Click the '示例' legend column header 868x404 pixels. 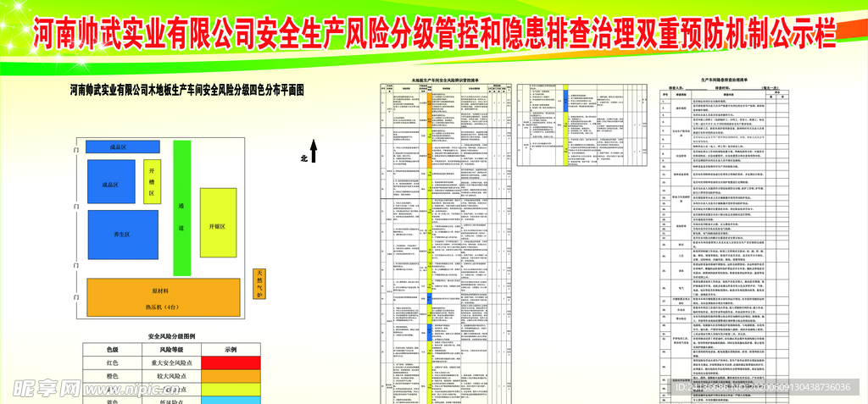231,349
